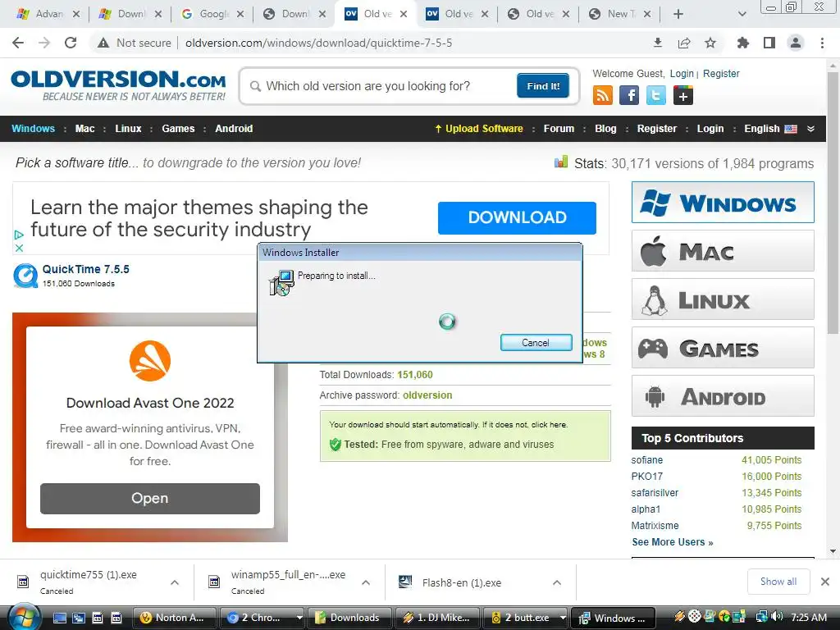
Task: Open Norton taskbar button
Action: [175, 618]
